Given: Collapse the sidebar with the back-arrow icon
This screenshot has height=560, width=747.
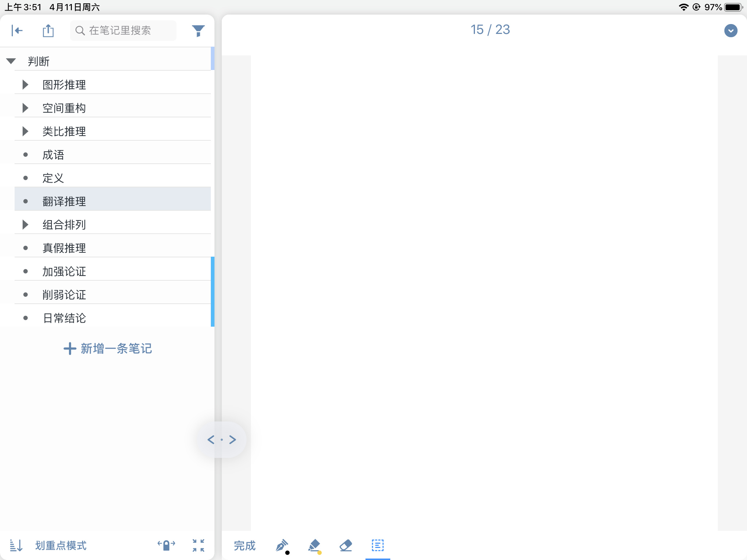Looking at the screenshot, I should click(17, 31).
